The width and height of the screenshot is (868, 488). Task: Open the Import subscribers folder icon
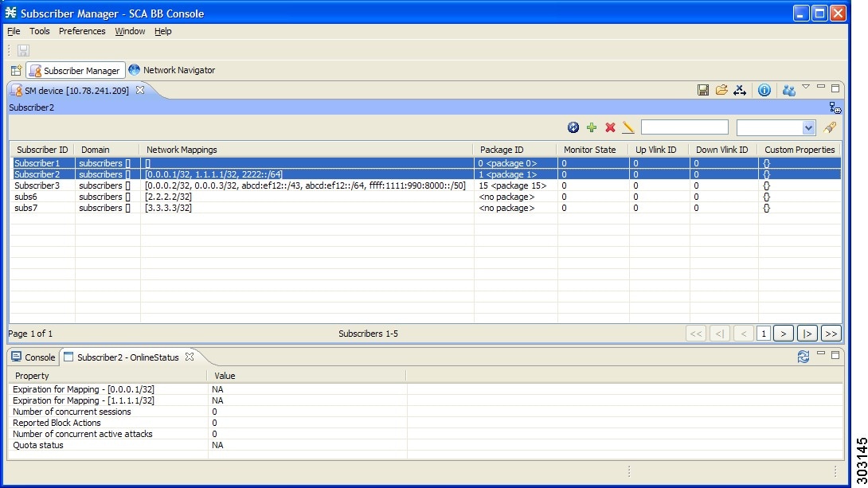coord(721,90)
